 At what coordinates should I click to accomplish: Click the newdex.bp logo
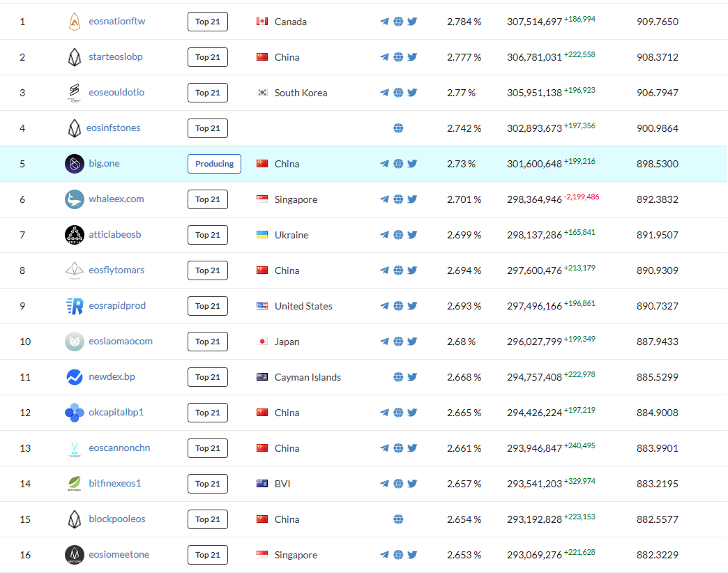pyautogui.click(x=75, y=376)
